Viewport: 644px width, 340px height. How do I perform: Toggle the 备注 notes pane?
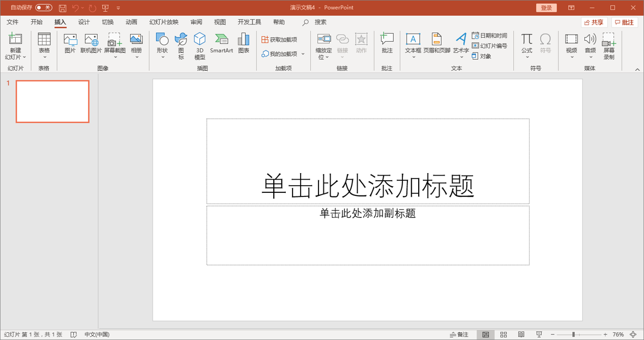click(x=459, y=334)
